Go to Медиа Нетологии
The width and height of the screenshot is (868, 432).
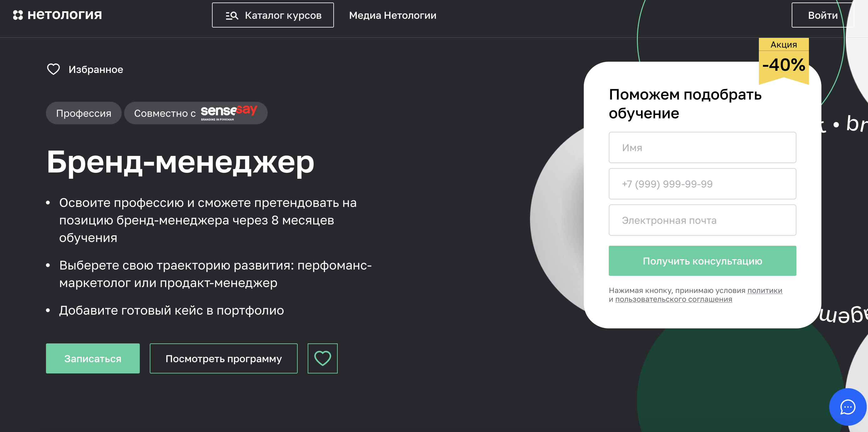tap(392, 16)
